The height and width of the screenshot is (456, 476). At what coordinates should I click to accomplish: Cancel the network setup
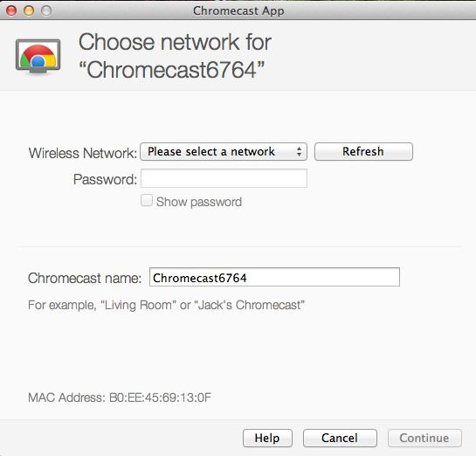[x=340, y=438]
